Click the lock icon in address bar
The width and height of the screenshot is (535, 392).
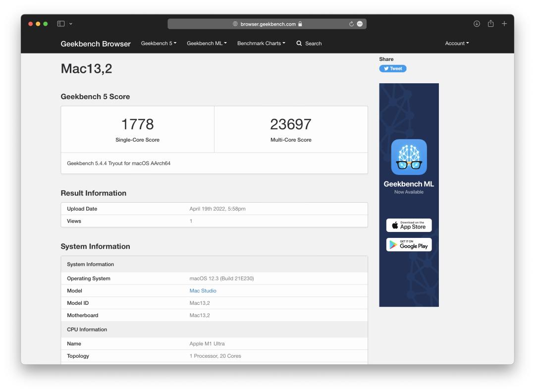pyautogui.click(x=300, y=24)
